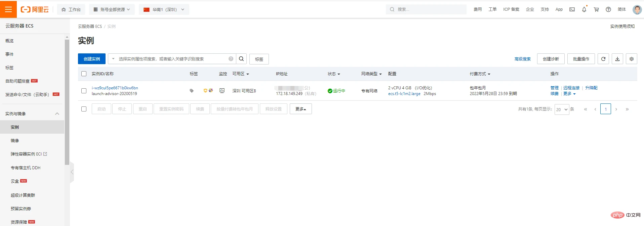This screenshot has width=644, height=226.
Task: Open the user avatar menu
Action: 637,9
